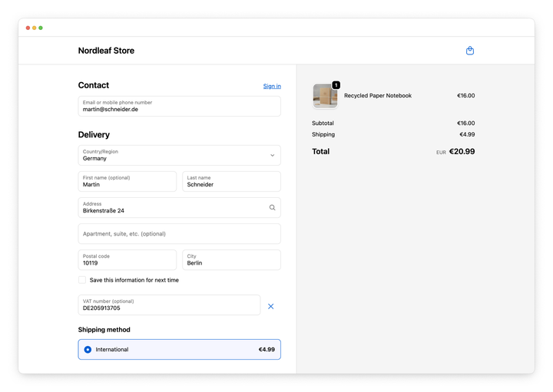The width and height of the screenshot is (553, 392).
Task: Click the €4.99 price in International option
Action: coord(267,349)
